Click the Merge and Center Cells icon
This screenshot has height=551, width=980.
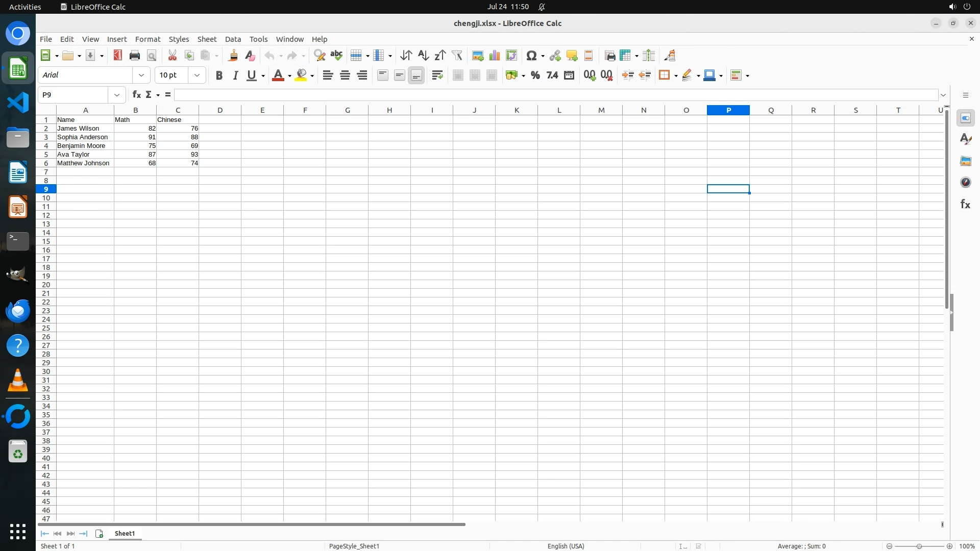(x=458, y=76)
